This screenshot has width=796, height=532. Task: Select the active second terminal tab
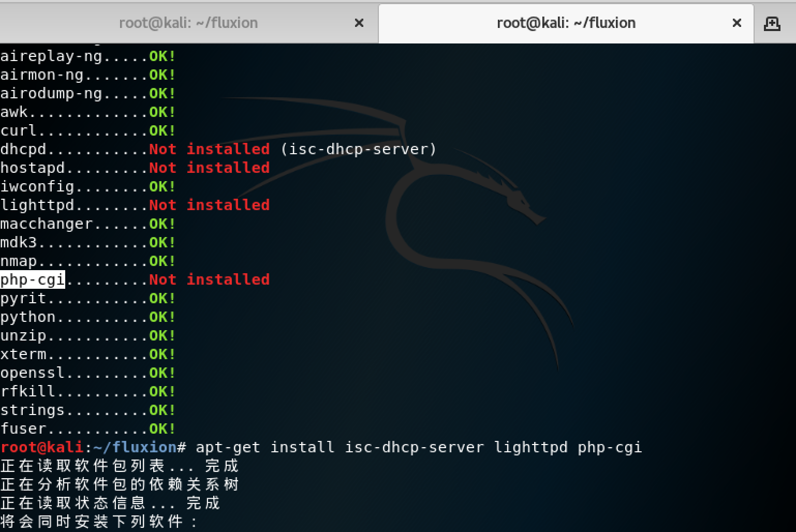(x=566, y=23)
